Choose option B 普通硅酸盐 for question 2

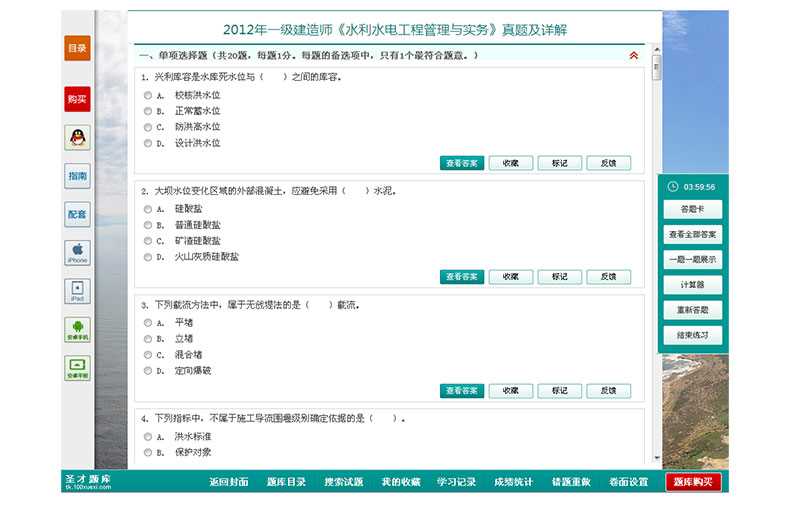pyautogui.click(x=148, y=225)
